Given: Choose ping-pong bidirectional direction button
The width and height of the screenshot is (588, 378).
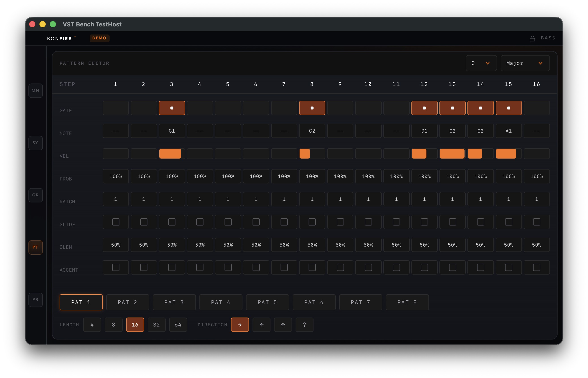Looking at the screenshot, I should point(283,324).
